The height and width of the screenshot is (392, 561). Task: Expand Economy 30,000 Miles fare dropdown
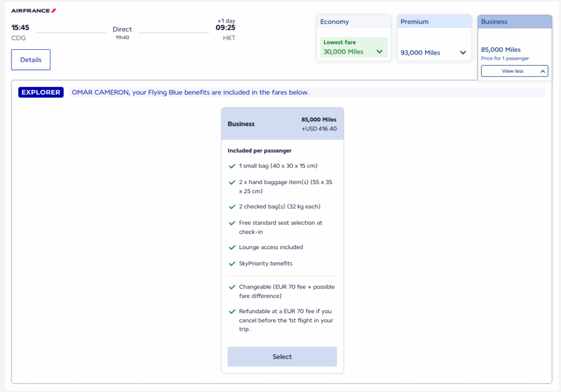tap(379, 52)
